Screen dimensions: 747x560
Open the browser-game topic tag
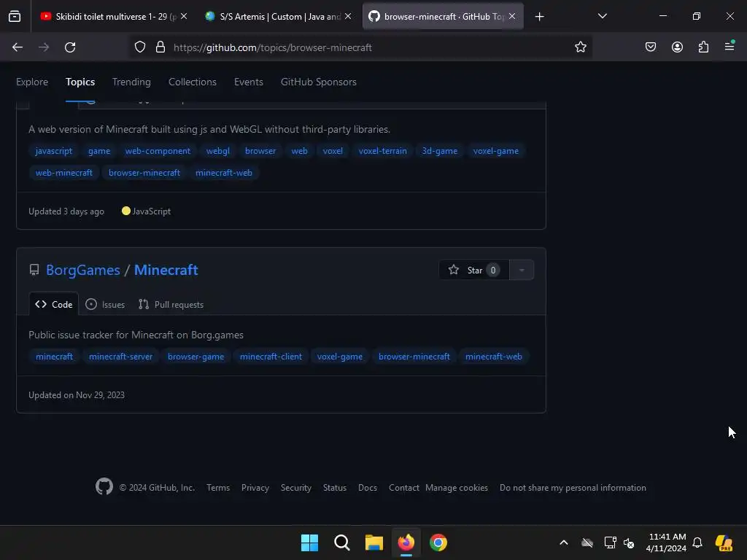click(x=196, y=357)
